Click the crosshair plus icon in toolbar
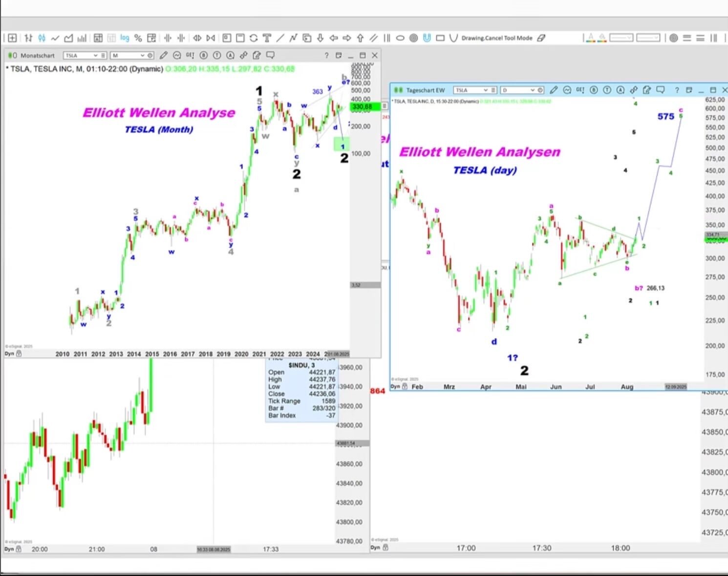 12,38
